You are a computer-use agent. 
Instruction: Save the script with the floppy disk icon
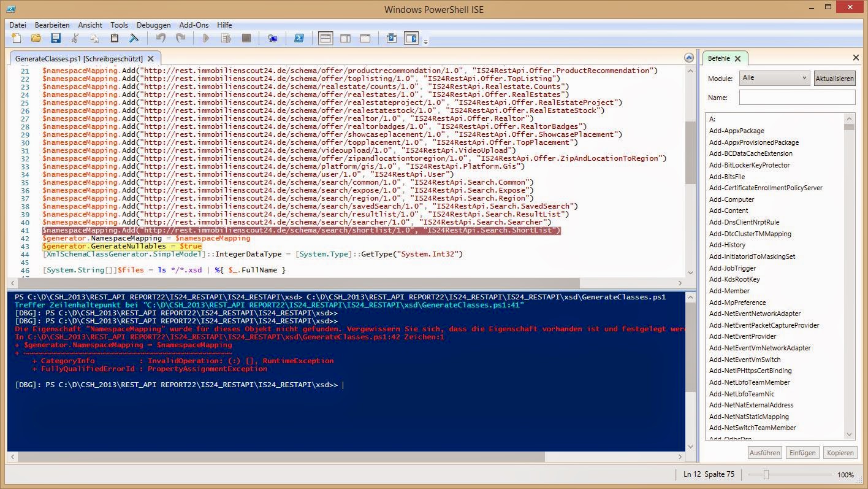56,39
